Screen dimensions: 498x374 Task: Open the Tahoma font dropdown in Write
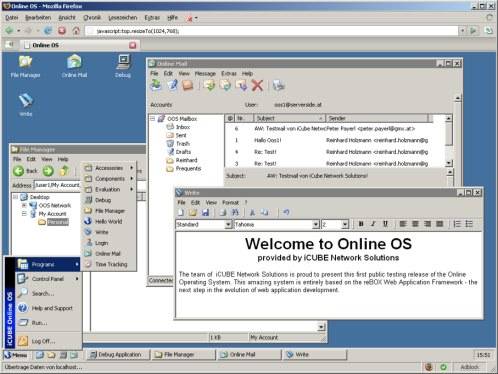pos(316,224)
